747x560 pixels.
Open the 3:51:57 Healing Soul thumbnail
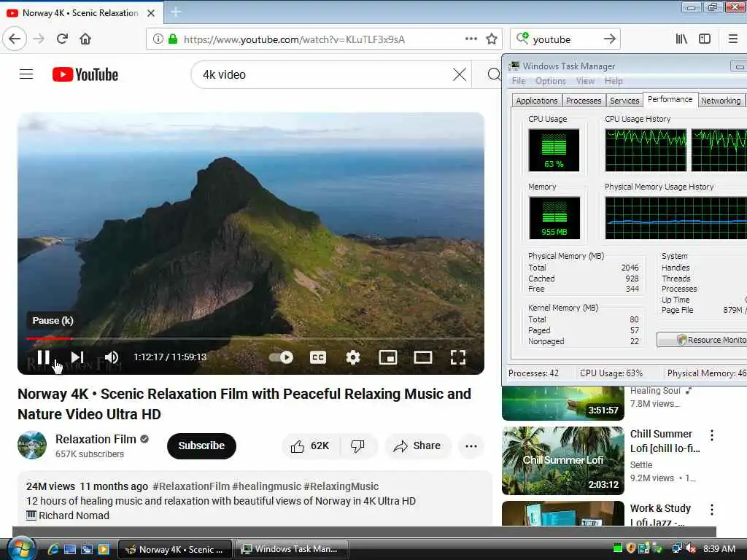point(562,403)
